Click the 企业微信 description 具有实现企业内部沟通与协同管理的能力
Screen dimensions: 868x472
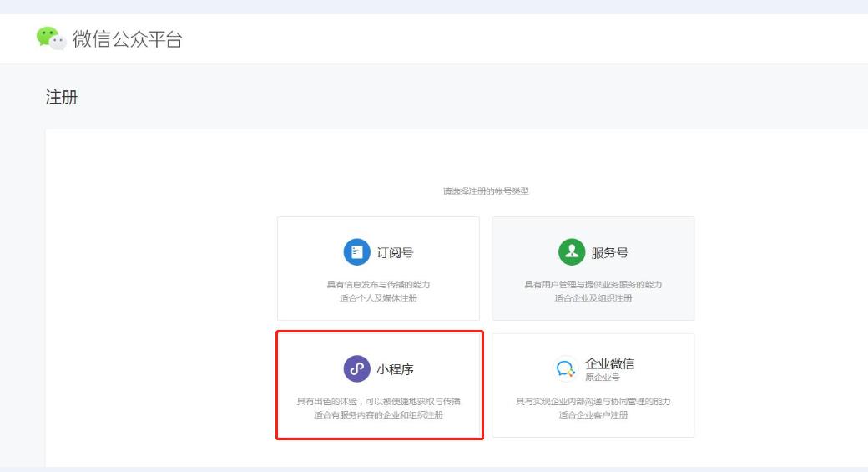[x=593, y=402]
